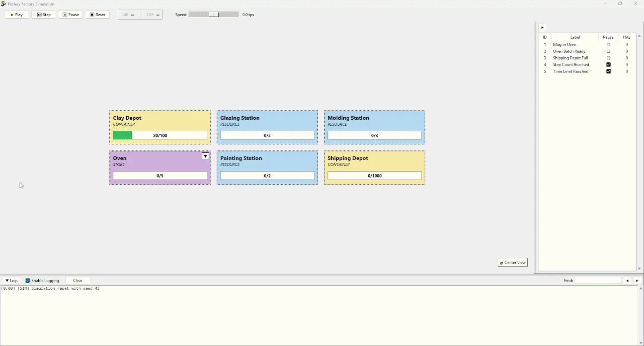Open the Oven store dropdown arrow
The height and width of the screenshot is (346, 644).
(205, 157)
